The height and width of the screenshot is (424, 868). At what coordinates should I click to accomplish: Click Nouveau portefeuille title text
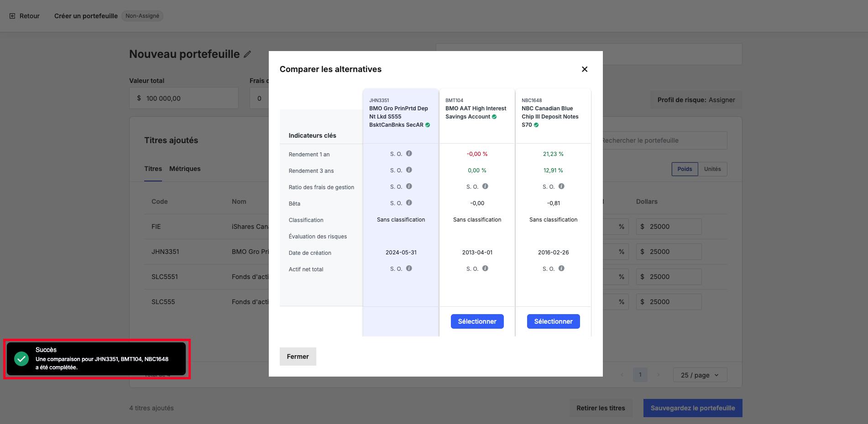tap(184, 54)
